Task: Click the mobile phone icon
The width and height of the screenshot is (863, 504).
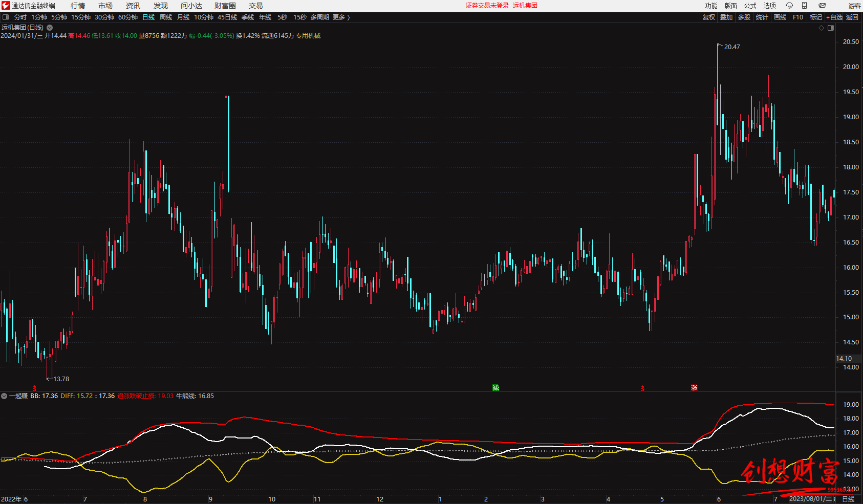Action: point(805,6)
